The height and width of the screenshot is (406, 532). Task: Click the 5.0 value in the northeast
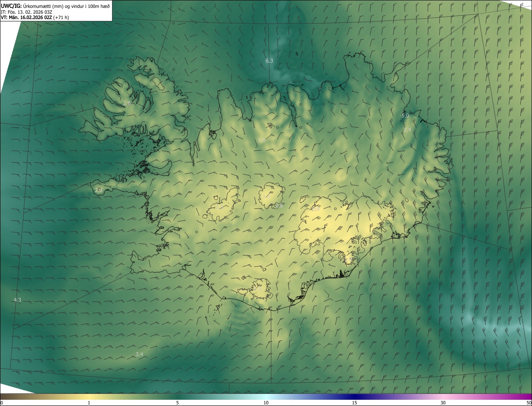(405, 116)
